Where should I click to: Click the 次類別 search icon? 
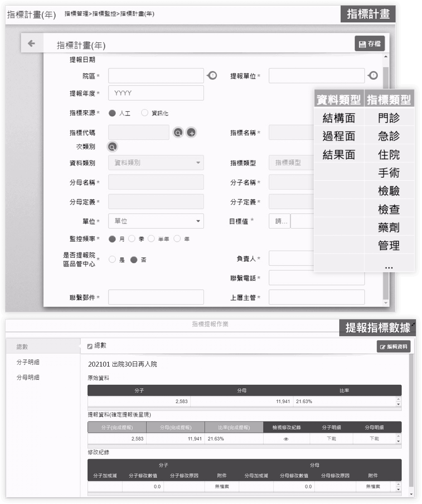112,147
